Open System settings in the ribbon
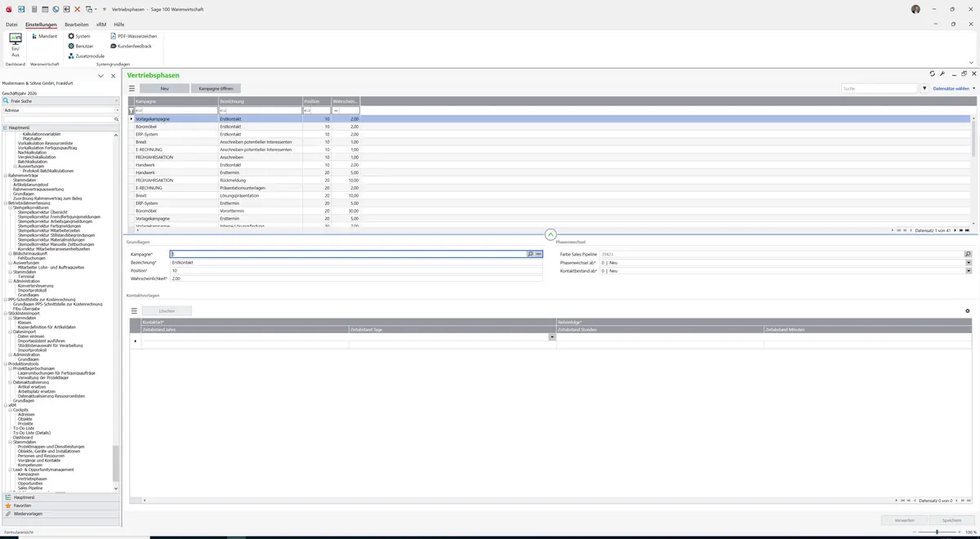This screenshot has width=980, height=539. [79, 36]
